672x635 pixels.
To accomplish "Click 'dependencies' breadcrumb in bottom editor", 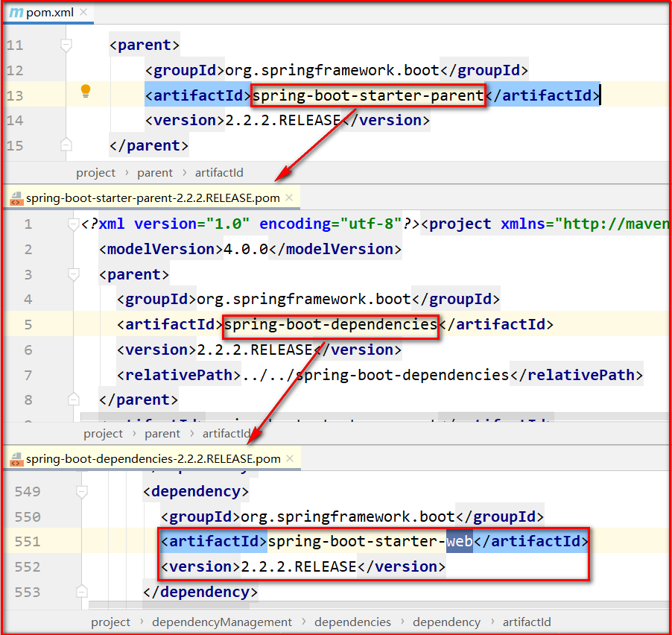I will [352, 622].
